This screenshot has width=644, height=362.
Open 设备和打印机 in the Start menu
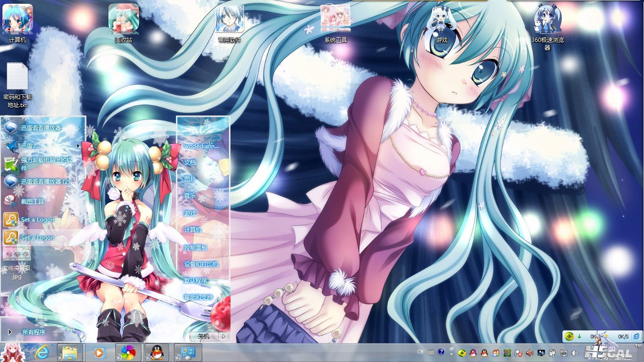(x=201, y=264)
